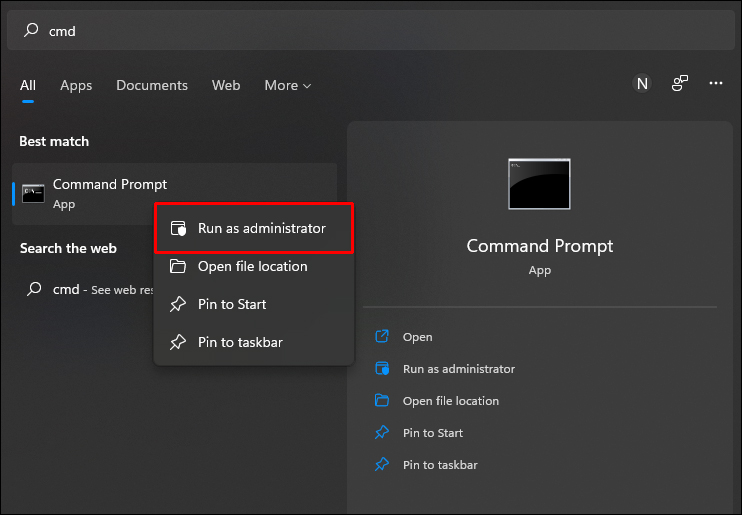Click the Open icon in right panel

[381, 337]
